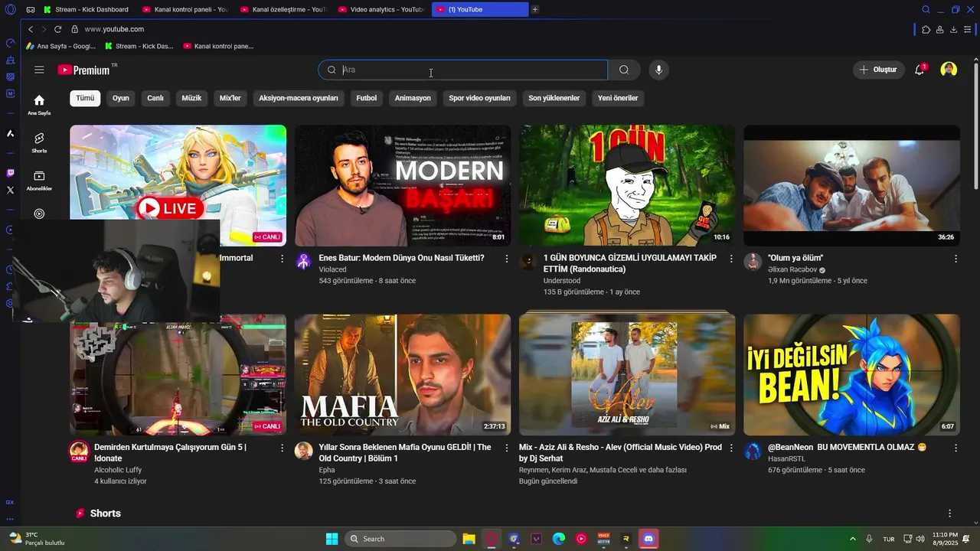Open the Violaced channel link

click(x=332, y=269)
